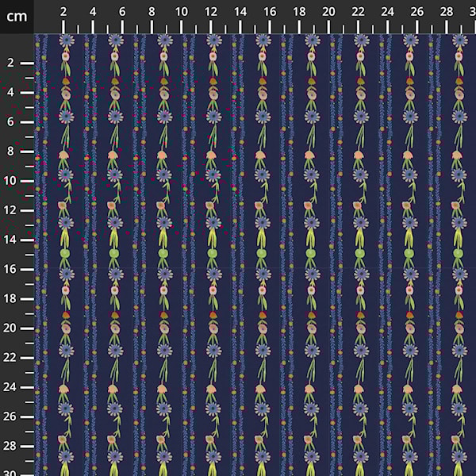
Task: Click the "16" mark on horizontal ruler
Action: pos(270,12)
